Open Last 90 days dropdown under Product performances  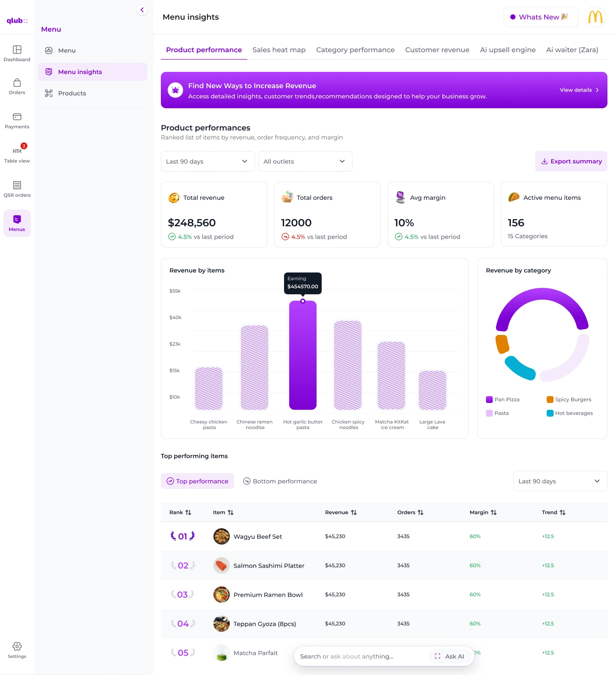point(208,161)
